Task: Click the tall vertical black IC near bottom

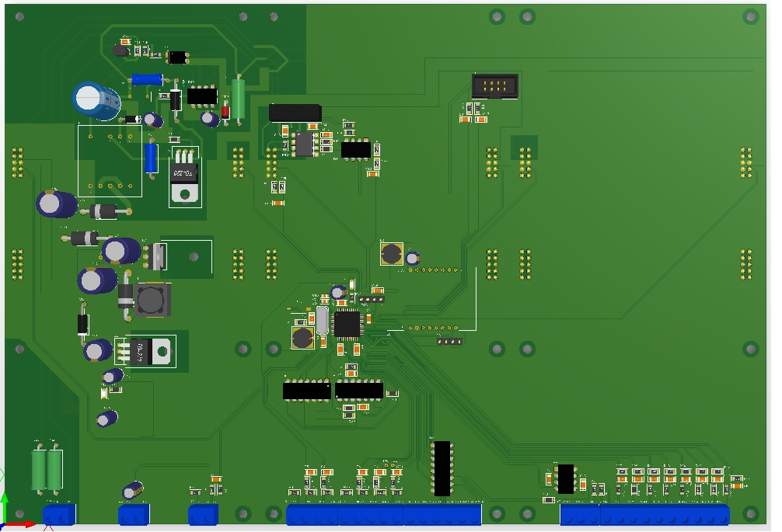Action: pyautogui.click(x=442, y=468)
